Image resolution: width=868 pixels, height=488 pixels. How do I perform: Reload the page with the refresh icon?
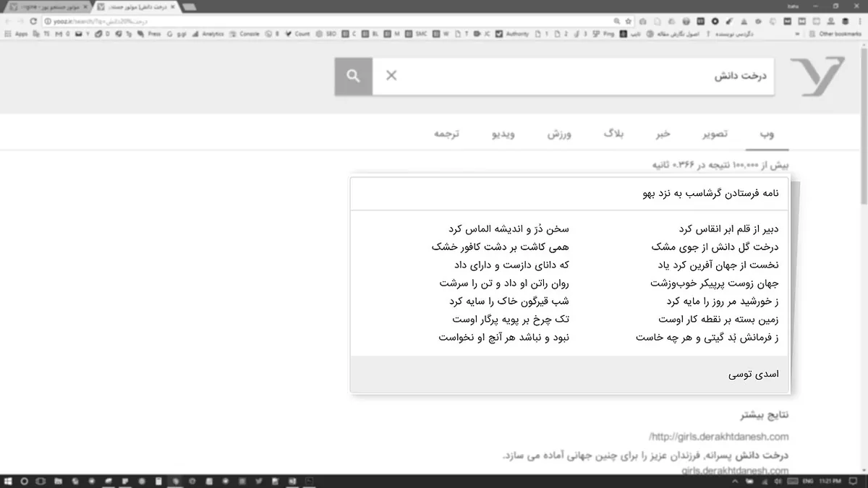(33, 21)
